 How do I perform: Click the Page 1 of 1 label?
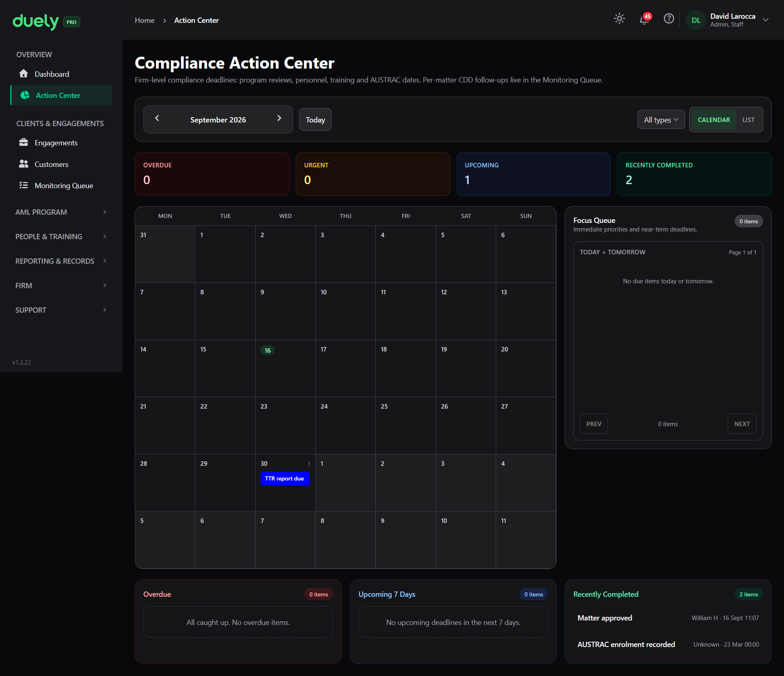click(x=742, y=252)
